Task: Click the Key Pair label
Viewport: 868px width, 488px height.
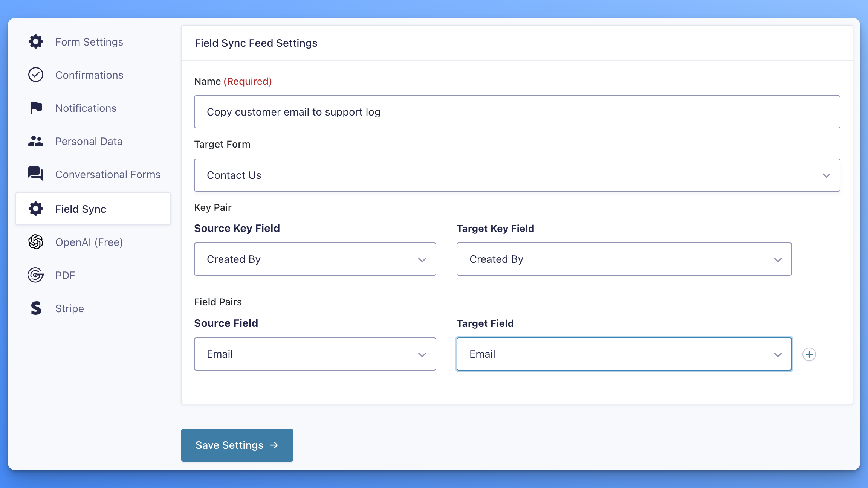Action: [212, 207]
